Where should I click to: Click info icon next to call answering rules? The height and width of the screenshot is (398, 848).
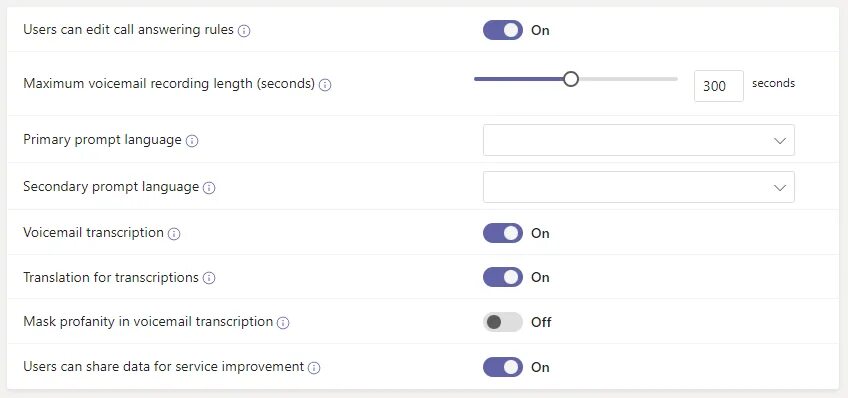click(x=244, y=31)
